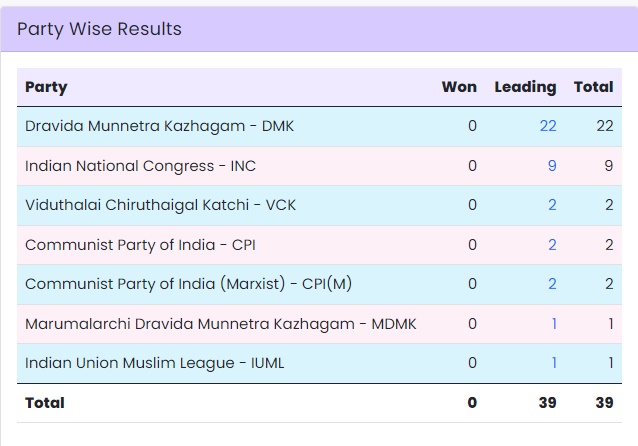Click the Party Wise Results heading
Viewport: 638px width, 446px height.
(99, 29)
